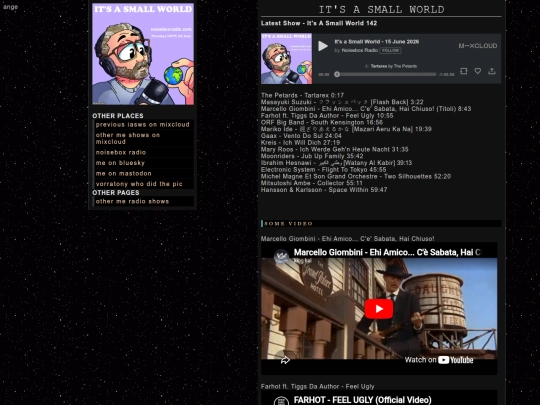540x405 pixels.
Task: Click track ORF Big Band - South Kensington
Action: click(322, 122)
